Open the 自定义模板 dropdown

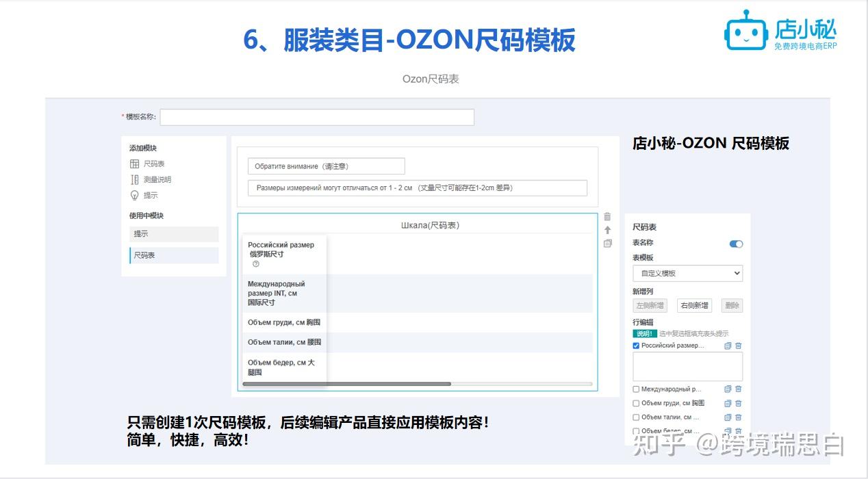tap(687, 273)
